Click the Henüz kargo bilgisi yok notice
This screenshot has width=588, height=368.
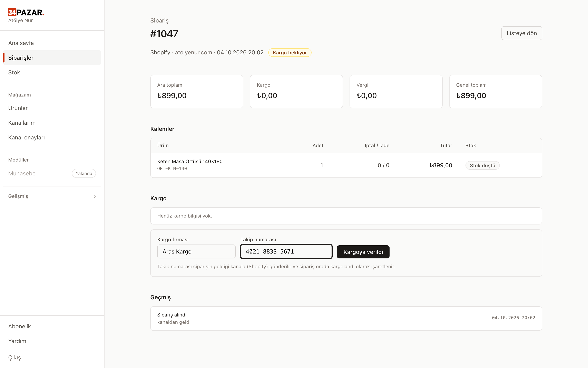[x=346, y=216]
